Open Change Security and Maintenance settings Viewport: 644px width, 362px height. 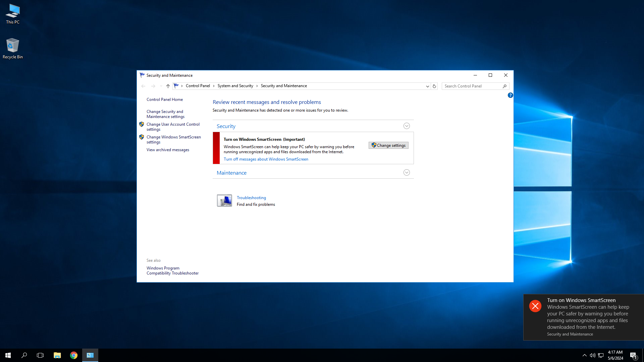click(165, 114)
